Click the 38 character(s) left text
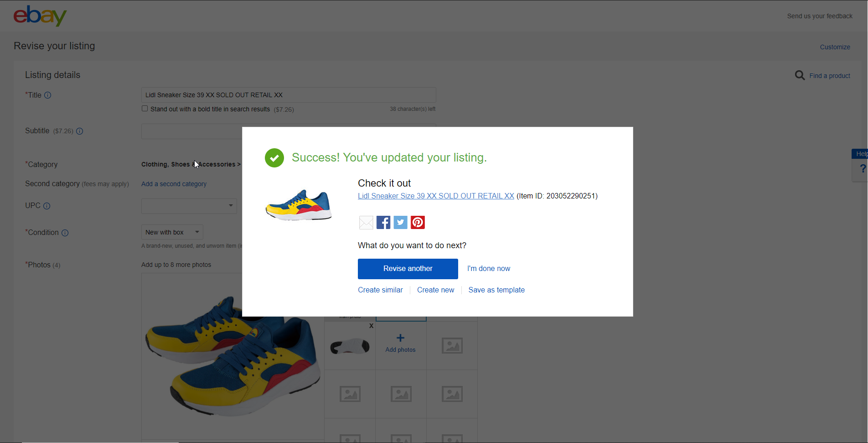This screenshot has width=868, height=443. [413, 109]
